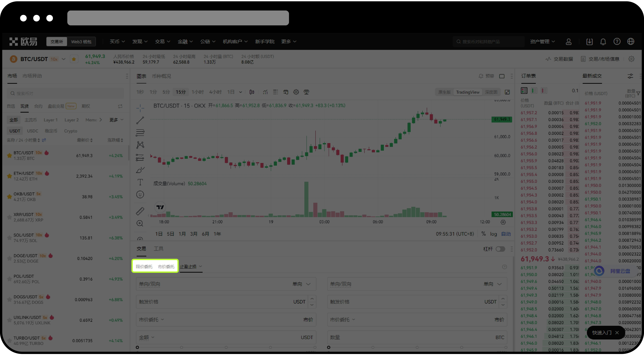Select the trend line drawing tool
This screenshot has width=644, height=364.
(140, 120)
